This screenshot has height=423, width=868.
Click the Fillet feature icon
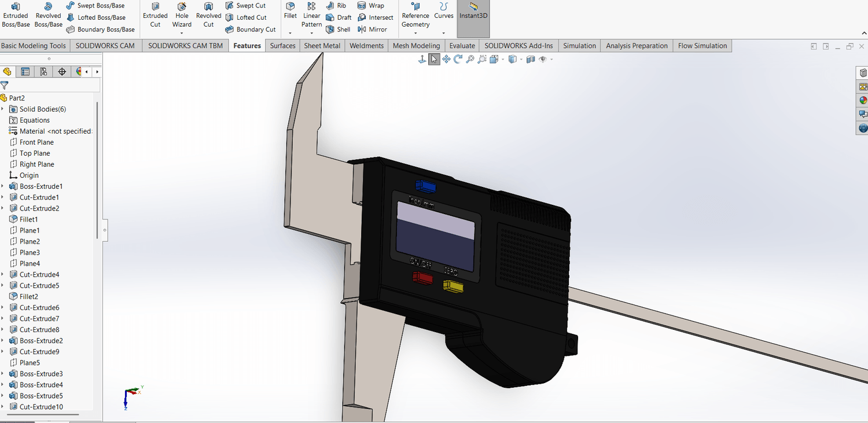coord(290,10)
